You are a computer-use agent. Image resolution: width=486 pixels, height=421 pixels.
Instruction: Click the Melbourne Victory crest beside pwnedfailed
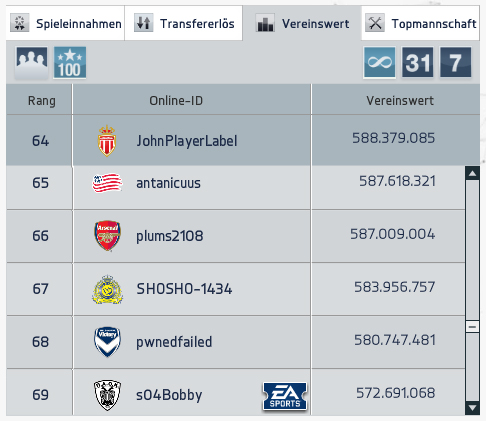pos(107,342)
